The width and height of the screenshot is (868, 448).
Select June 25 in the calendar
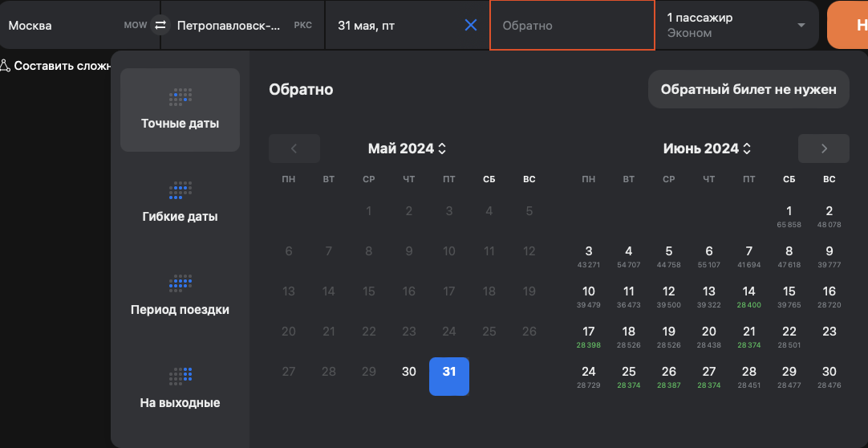(628, 377)
